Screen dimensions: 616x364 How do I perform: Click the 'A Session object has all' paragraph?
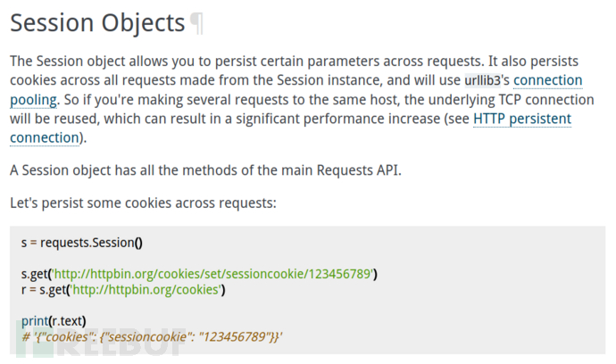pyautogui.click(x=205, y=170)
